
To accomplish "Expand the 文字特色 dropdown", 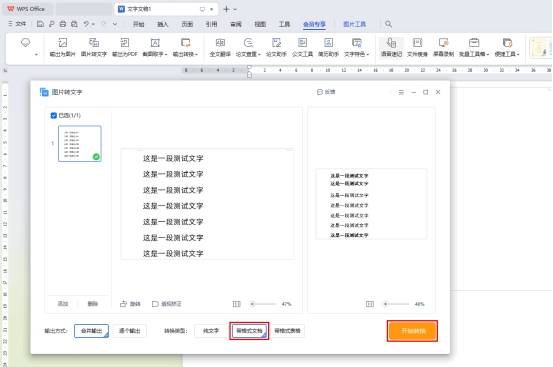I will click(367, 54).
